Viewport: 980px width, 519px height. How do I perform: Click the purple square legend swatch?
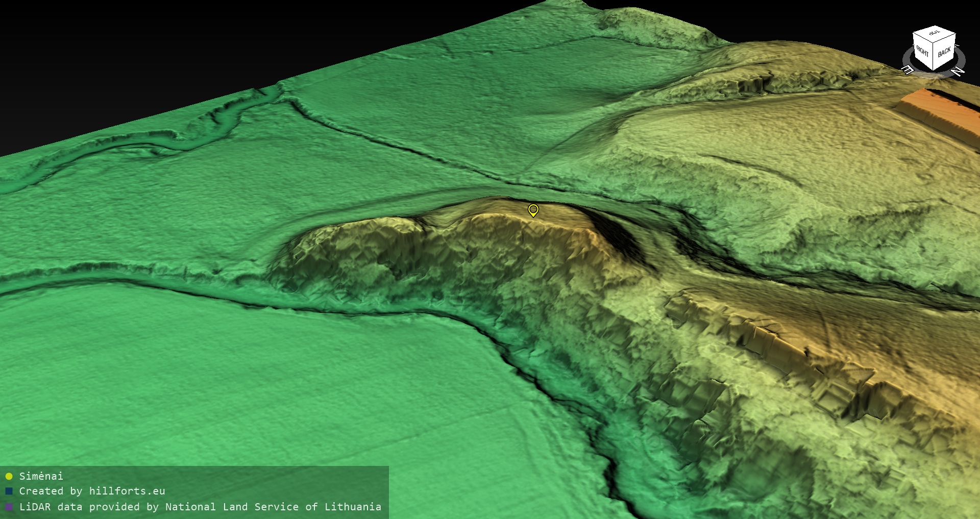[x=9, y=507]
